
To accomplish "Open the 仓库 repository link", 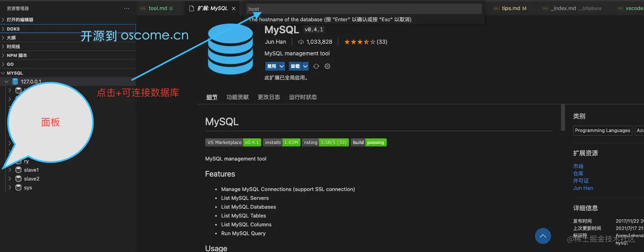I will point(578,174).
